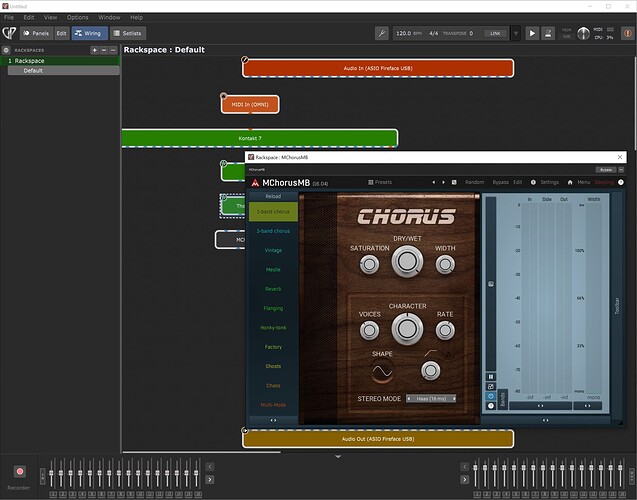Start playback with the play button

coord(532,33)
